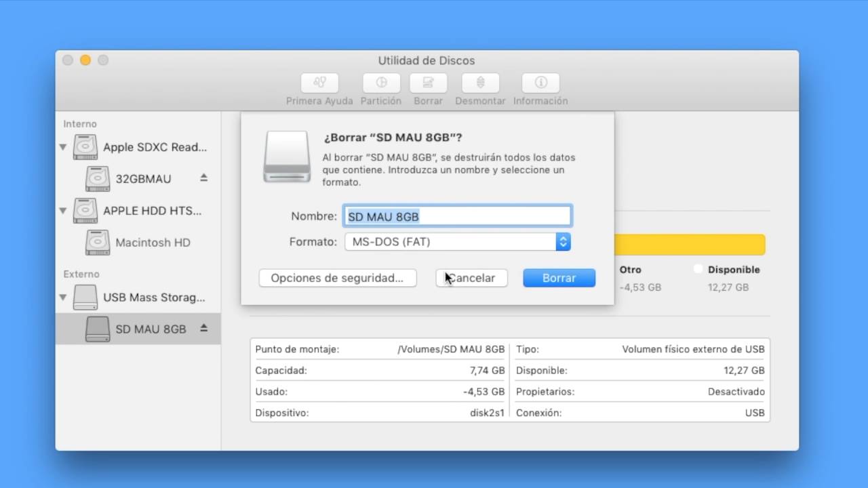868x488 pixels.
Task: Click the /Volumes/SD MAU 8GB mount path
Action: point(451,349)
